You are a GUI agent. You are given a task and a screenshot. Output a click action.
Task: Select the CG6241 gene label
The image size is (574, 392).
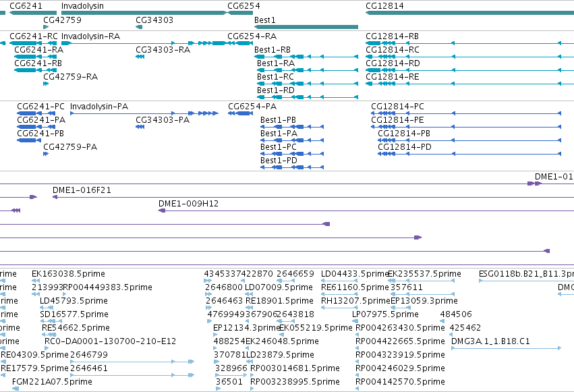[26, 6]
